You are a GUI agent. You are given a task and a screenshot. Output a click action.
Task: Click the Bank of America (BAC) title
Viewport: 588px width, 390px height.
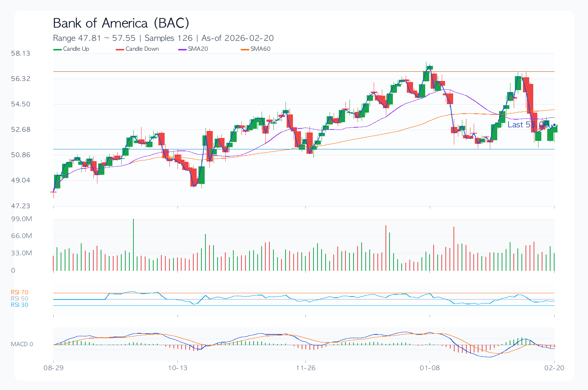pos(121,23)
